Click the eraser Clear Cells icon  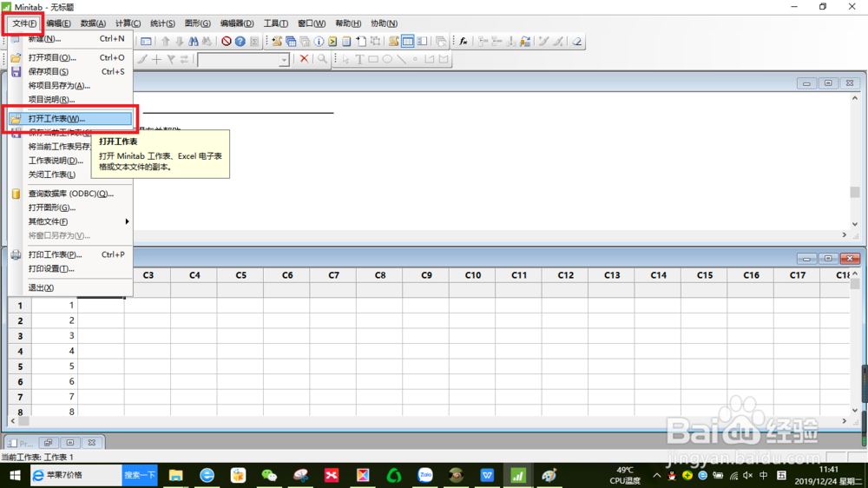point(577,42)
